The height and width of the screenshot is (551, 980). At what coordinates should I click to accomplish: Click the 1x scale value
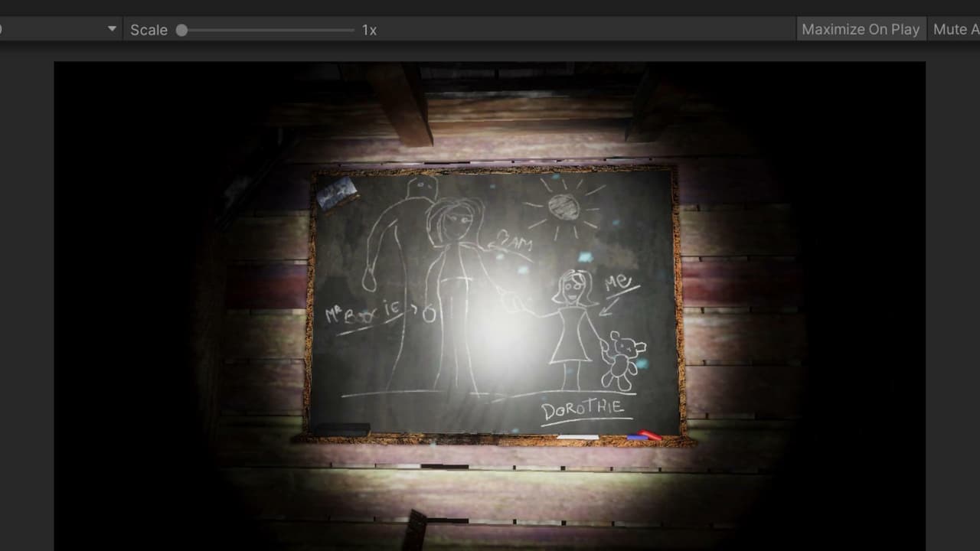coord(369,30)
